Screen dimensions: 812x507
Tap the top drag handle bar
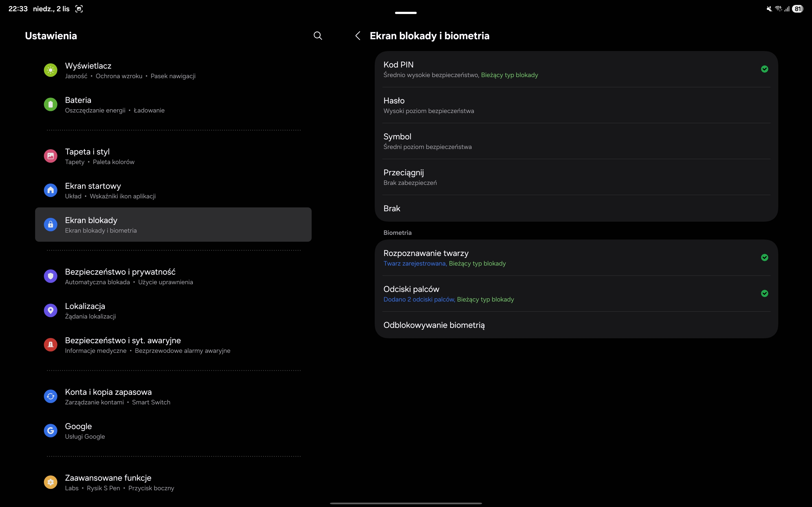point(406,13)
